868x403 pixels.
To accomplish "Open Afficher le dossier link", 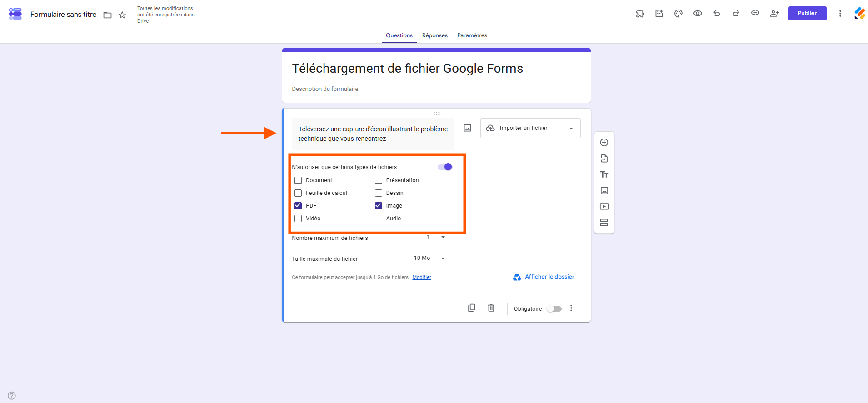I will click(x=544, y=277).
